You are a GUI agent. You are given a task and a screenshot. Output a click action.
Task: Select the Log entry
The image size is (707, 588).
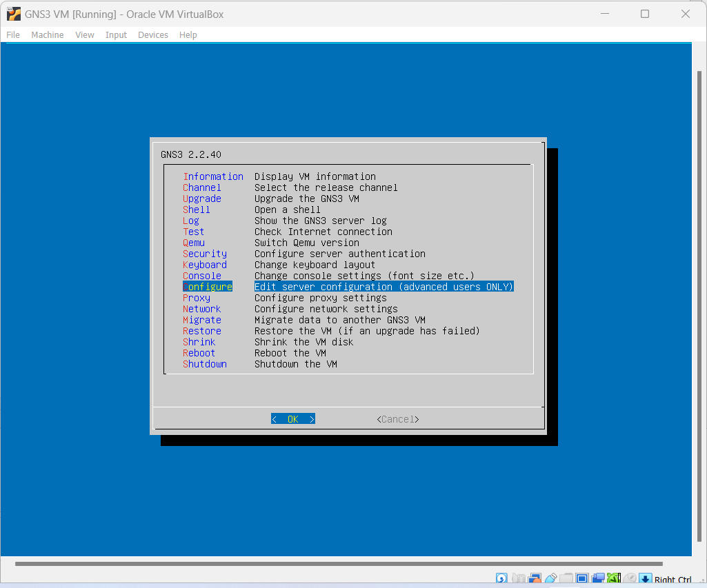(x=284, y=221)
